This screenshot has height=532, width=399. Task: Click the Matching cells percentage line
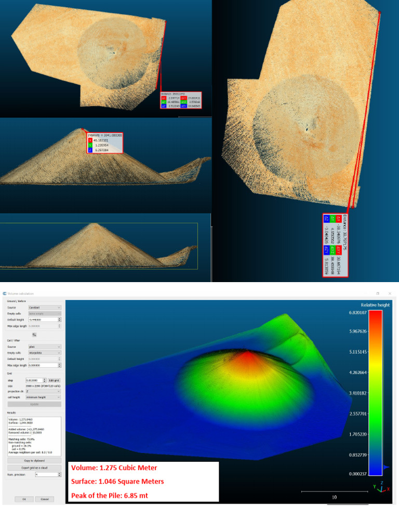coord(21,439)
